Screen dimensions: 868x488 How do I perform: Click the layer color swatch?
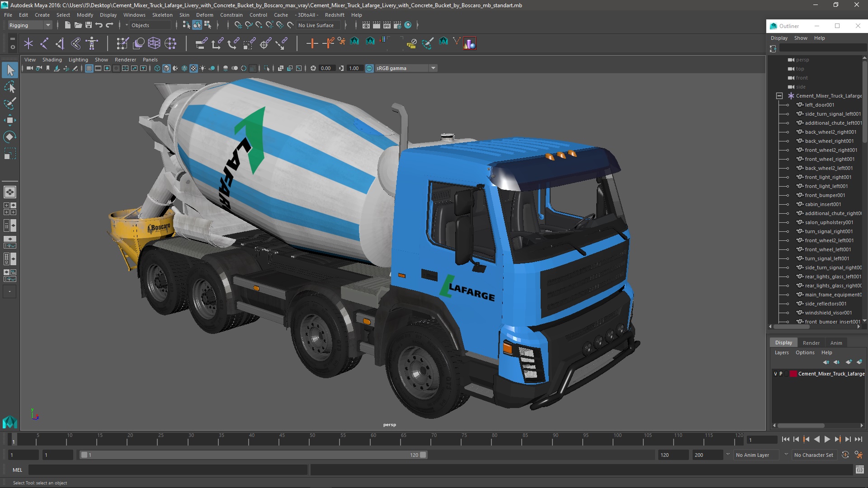793,374
